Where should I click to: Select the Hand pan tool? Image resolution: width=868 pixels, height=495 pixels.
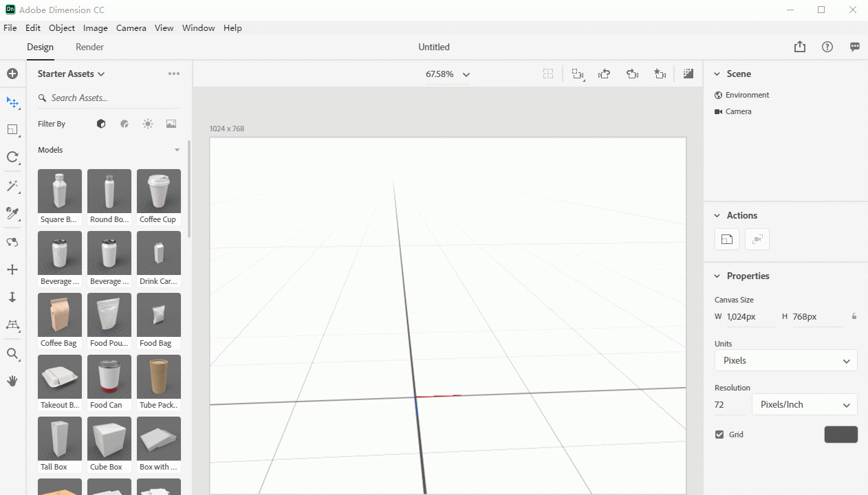(12, 381)
